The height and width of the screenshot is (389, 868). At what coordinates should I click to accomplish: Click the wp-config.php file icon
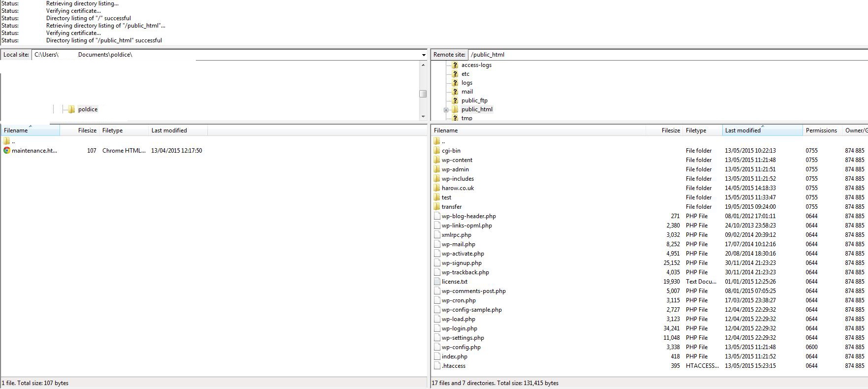click(437, 347)
